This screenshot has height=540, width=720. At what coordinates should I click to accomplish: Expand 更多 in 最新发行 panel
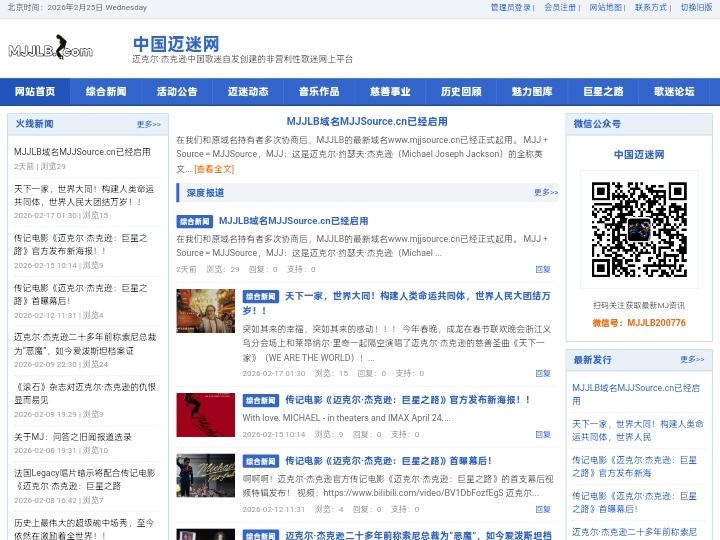point(692,359)
